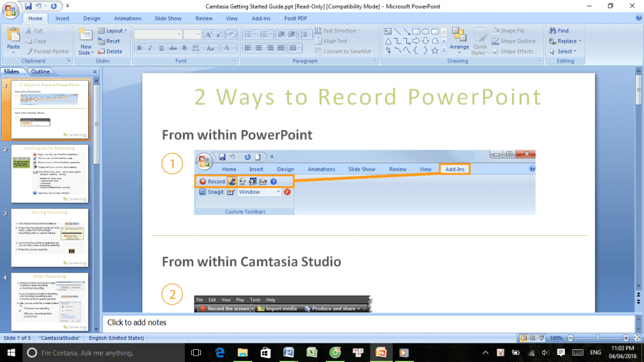Clear all formatting with eraser icon
644x362 pixels.
tap(231, 35)
